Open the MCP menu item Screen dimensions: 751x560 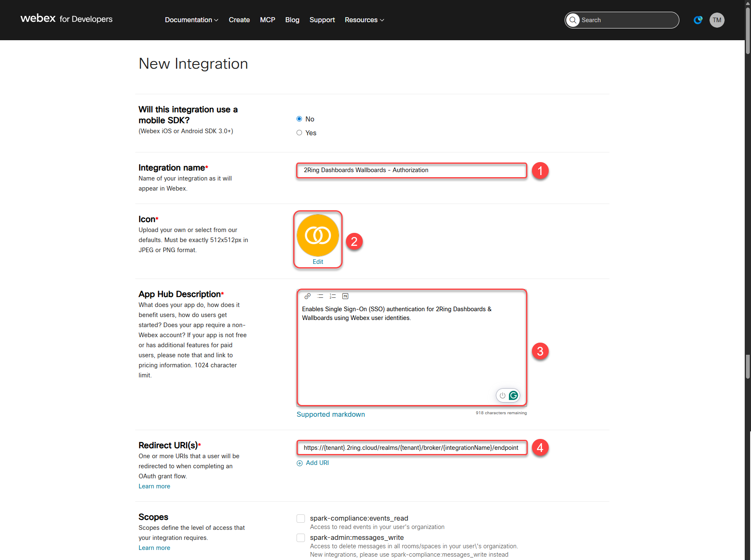point(268,20)
